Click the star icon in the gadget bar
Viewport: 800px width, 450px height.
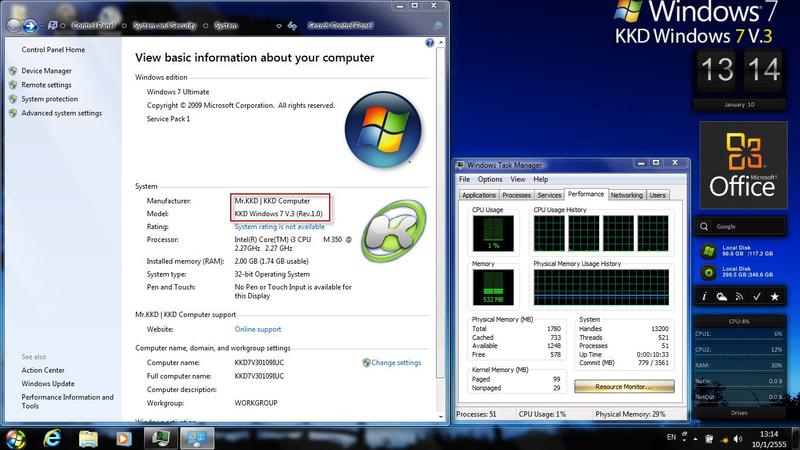(x=774, y=296)
